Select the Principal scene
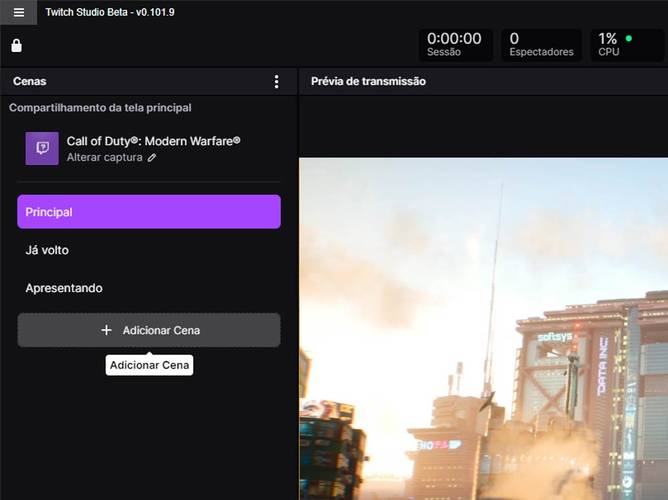 point(149,212)
